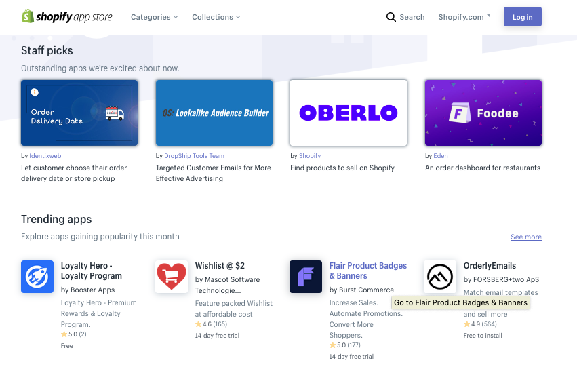The width and height of the screenshot is (577, 392).
Task: Click the Shopify app store logo
Action: tap(66, 16)
